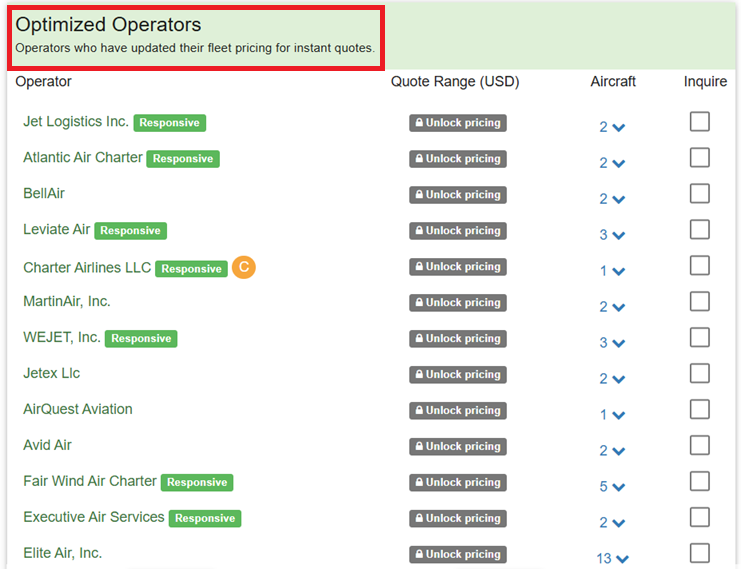Click the Responsive badge next to WEJET, Inc.
741x569 pixels.
tap(141, 339)
